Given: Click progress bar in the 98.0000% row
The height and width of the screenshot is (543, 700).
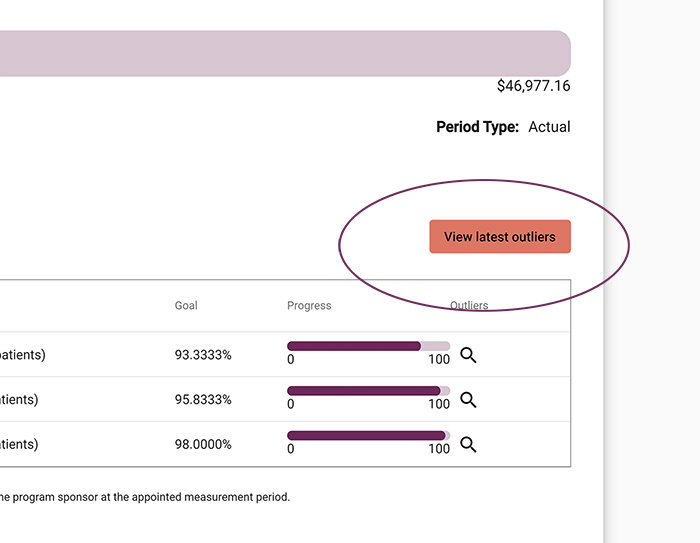Looking at the screenshot, I should [x=368, y=436].
